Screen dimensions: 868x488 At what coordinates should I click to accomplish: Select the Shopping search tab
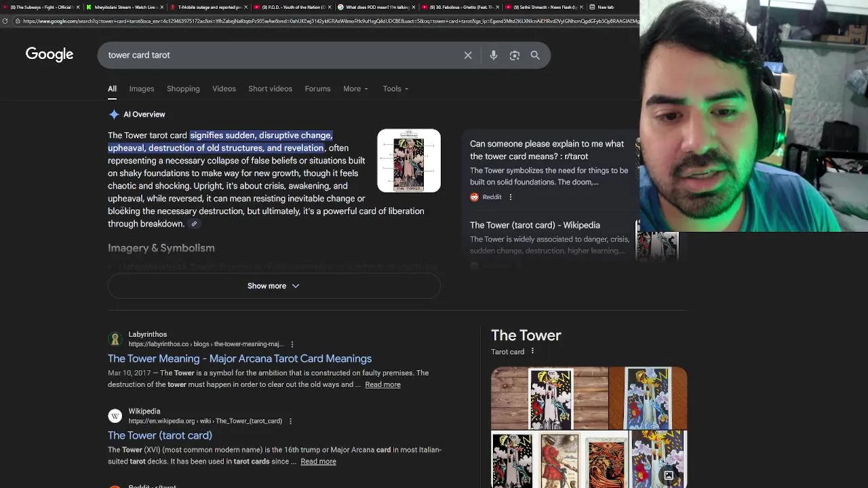pyautogui.click(x=183, y=89)
